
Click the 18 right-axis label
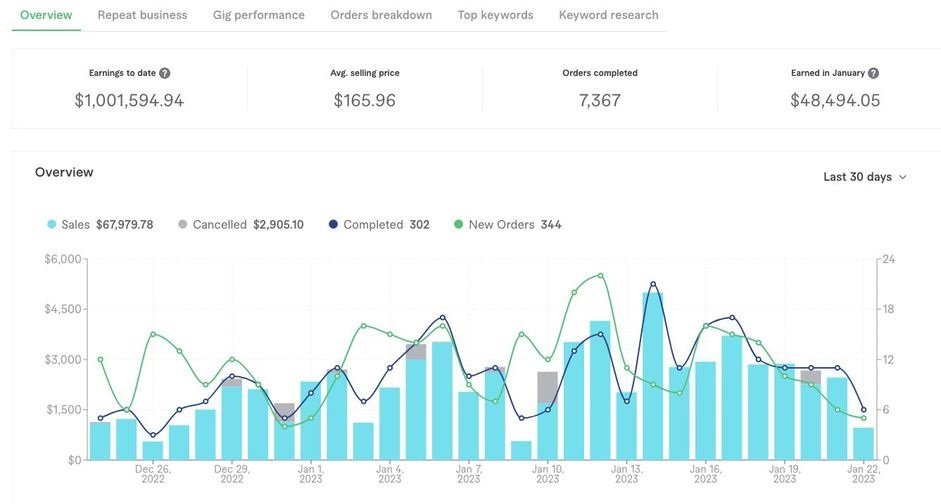[x=888, y=310]
